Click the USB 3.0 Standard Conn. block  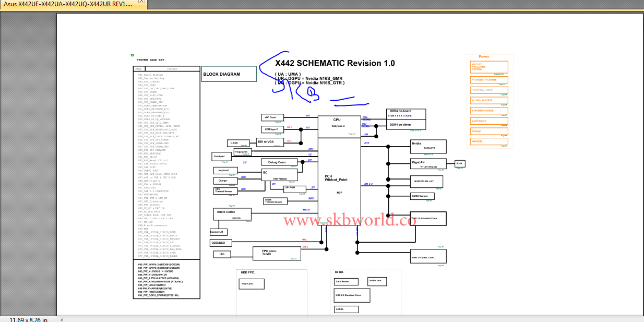[428, 219]
